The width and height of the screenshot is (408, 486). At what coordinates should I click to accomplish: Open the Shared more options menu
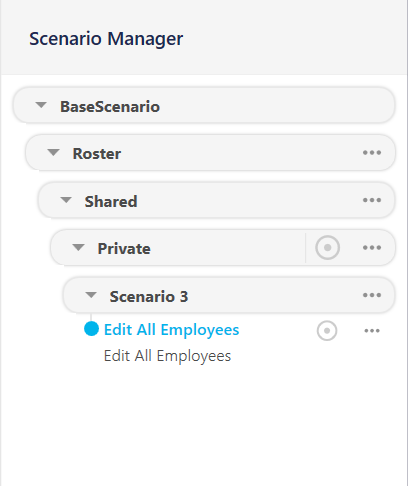[372, 200]
